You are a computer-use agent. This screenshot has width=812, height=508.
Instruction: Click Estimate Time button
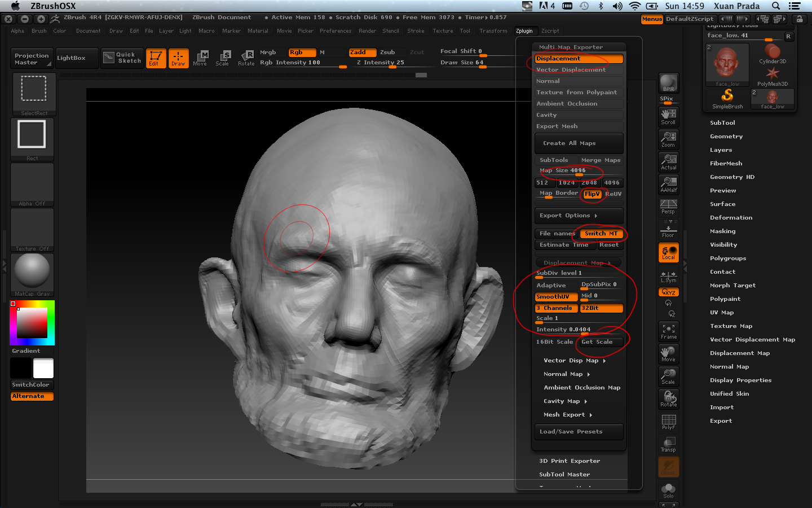[565, 244]
